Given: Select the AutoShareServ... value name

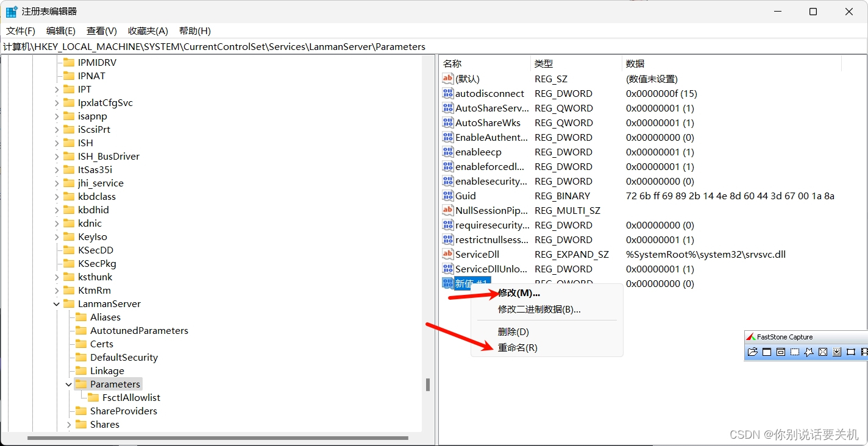Looking at the screenshot, I should click(x=492, y=108).
